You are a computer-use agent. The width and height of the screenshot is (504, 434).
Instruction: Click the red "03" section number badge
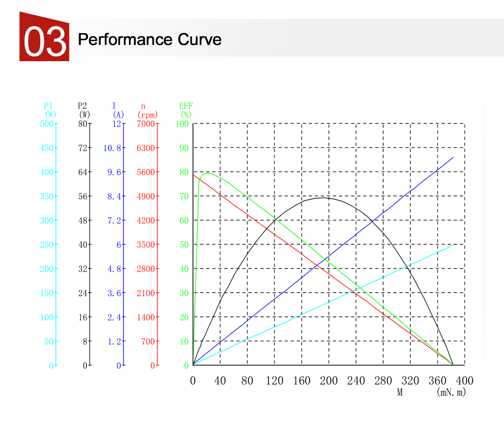tap(44, 38)
